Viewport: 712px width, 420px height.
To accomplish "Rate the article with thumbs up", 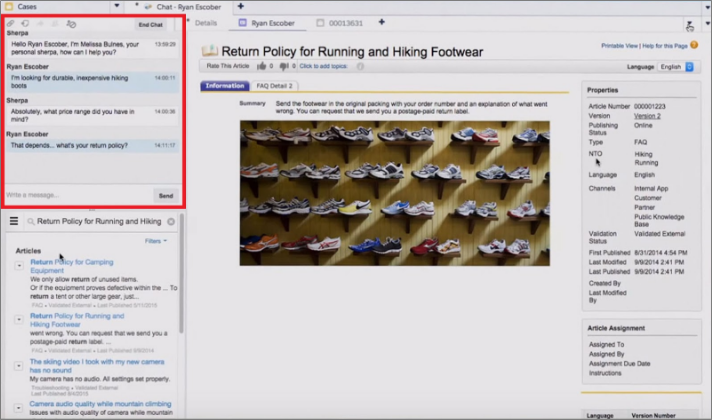I will 262,66.
